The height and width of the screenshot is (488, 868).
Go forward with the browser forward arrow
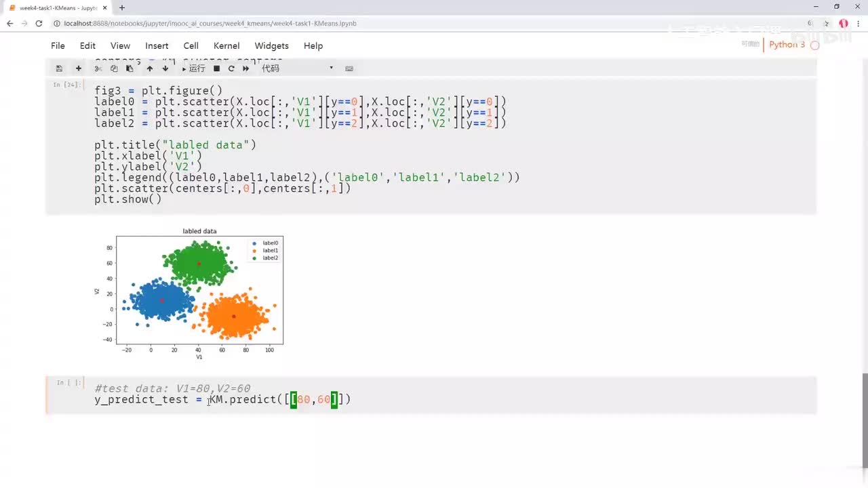[x=24, y=23]
